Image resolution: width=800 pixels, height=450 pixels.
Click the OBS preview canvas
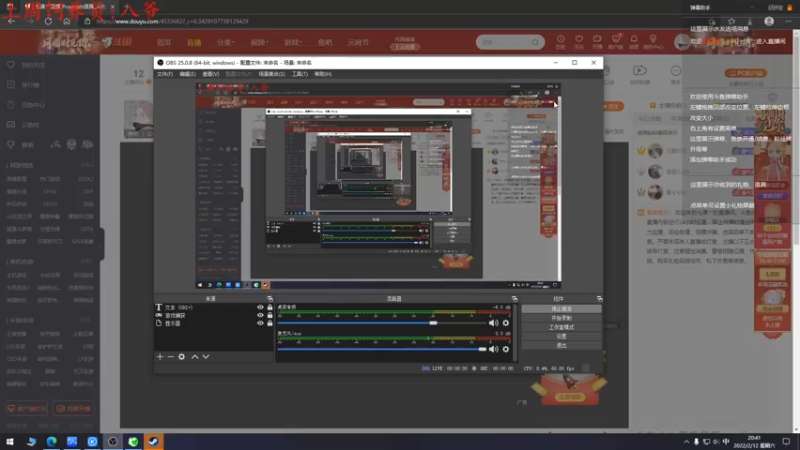[x=378, y=186]
